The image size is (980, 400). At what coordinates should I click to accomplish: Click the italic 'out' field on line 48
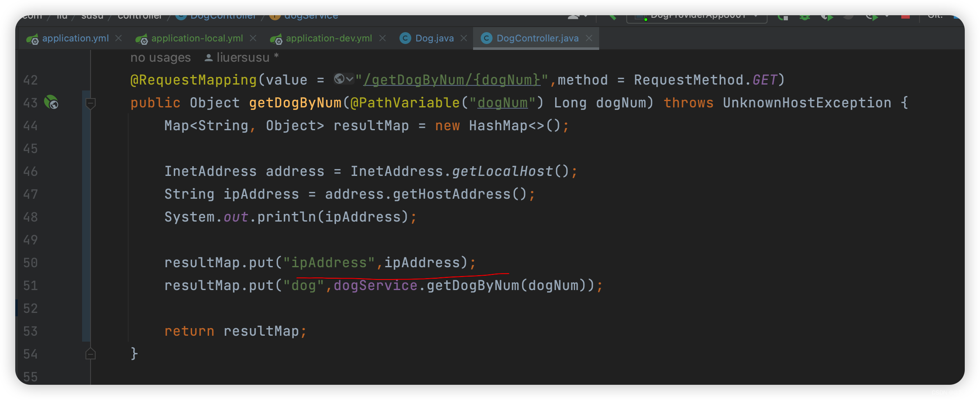pyautogui.click(x=236, y=217)
